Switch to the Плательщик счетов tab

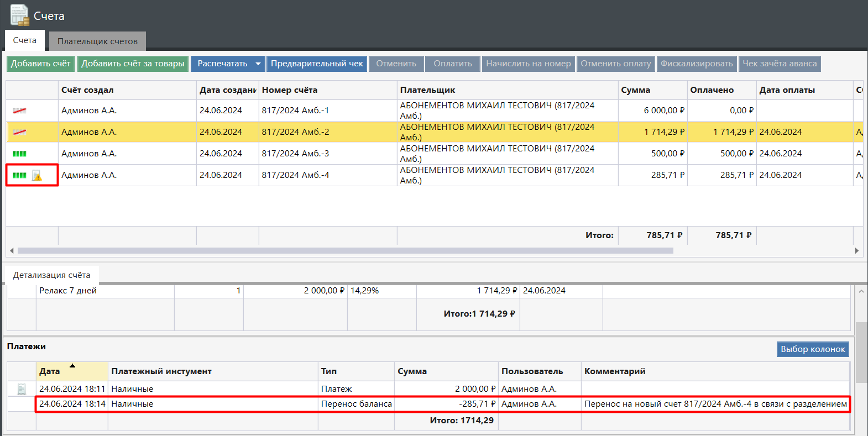click(x=97, y=41)
